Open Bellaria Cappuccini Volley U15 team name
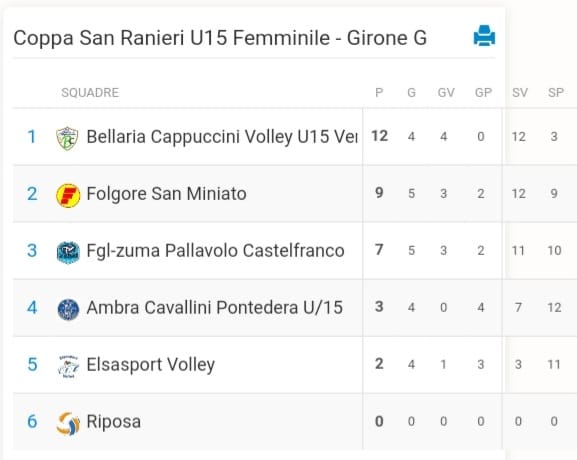 click(222, 137)
